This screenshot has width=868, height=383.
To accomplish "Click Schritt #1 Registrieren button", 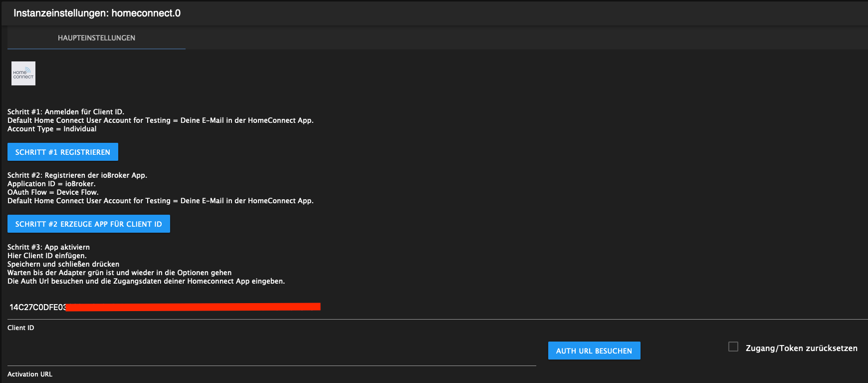I will pos(63,152).
